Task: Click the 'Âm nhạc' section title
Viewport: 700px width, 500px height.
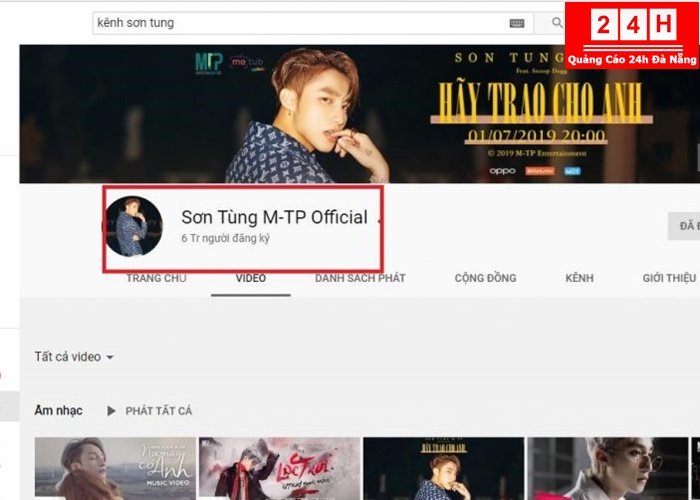Action: pyautogui.click(x=58, y=410)
